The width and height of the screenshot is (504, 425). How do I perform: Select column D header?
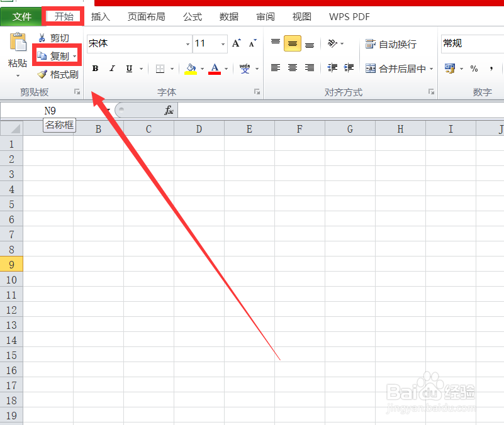point(199,129)
